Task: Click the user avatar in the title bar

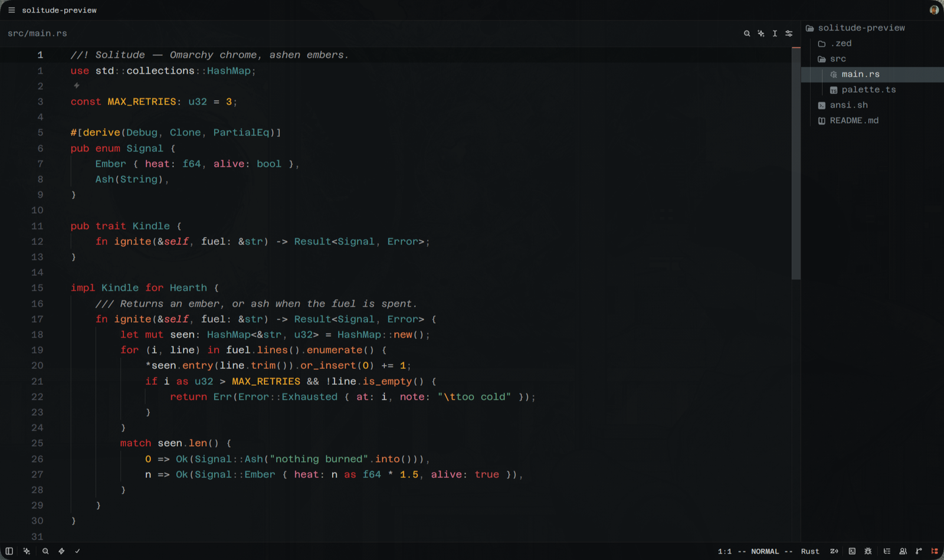Action: [934, 10]
